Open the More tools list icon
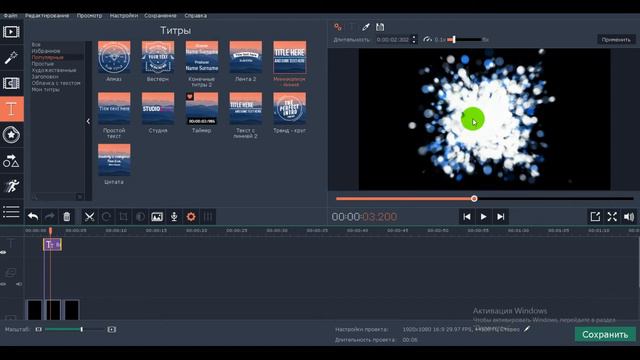The image size is (640, 360). [11, 211]
